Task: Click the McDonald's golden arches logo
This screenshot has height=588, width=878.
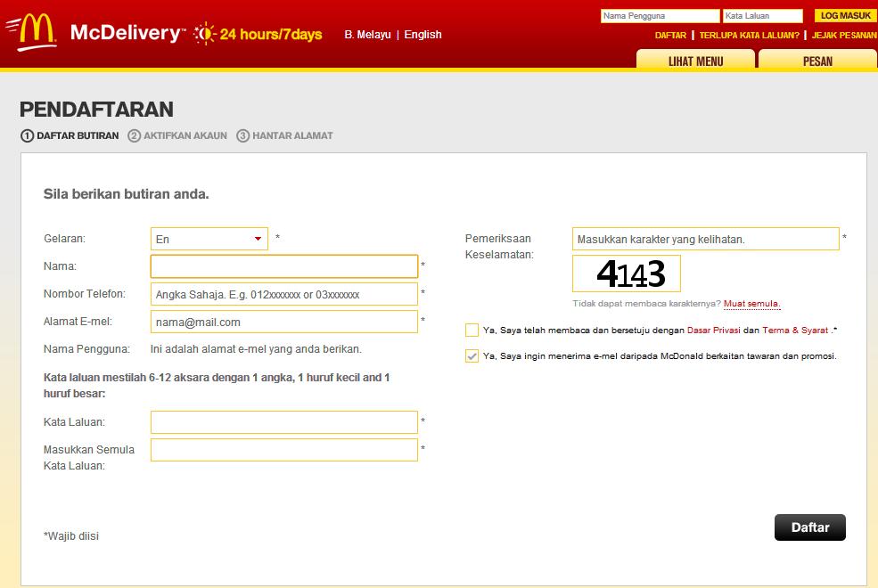Action: pos(32,32)
